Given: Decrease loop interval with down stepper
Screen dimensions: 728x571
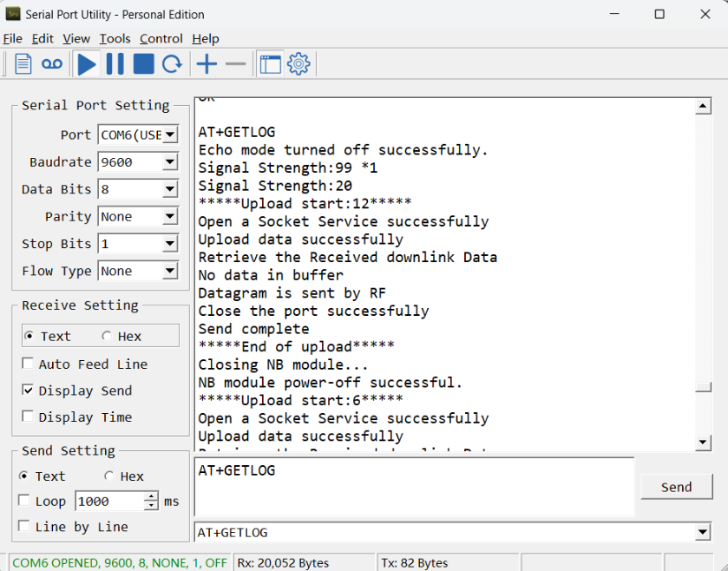Looking at the screenshot, I should (x=151, y=506).
